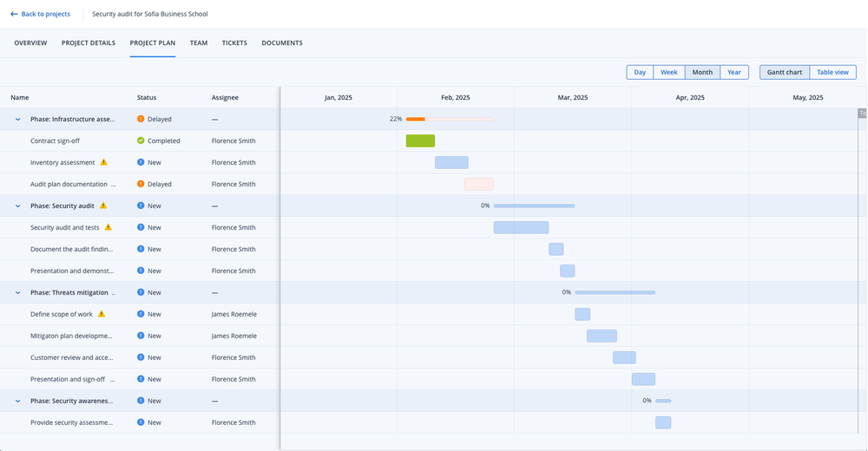Click the warning triangle beside Define scope of work

pyautogui.click(x=102, y=314)
